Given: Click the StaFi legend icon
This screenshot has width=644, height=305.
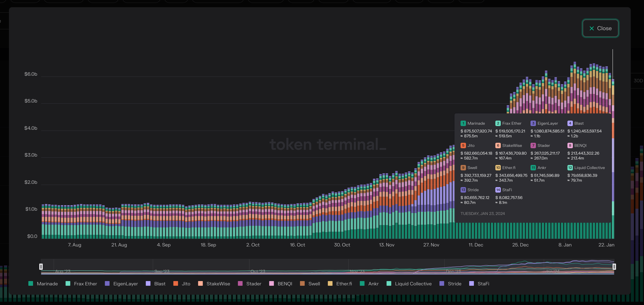Looking at the screenshot, I should tap(471, 283).
